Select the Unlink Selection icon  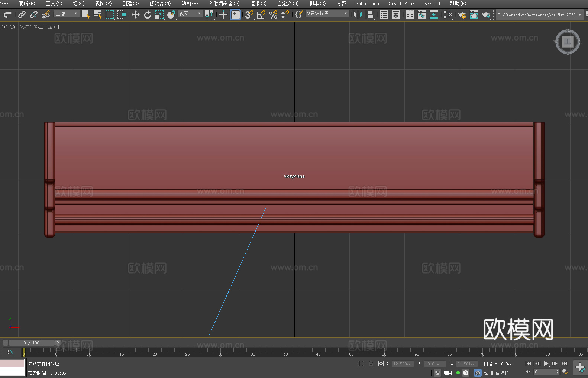tap(34, 14)
